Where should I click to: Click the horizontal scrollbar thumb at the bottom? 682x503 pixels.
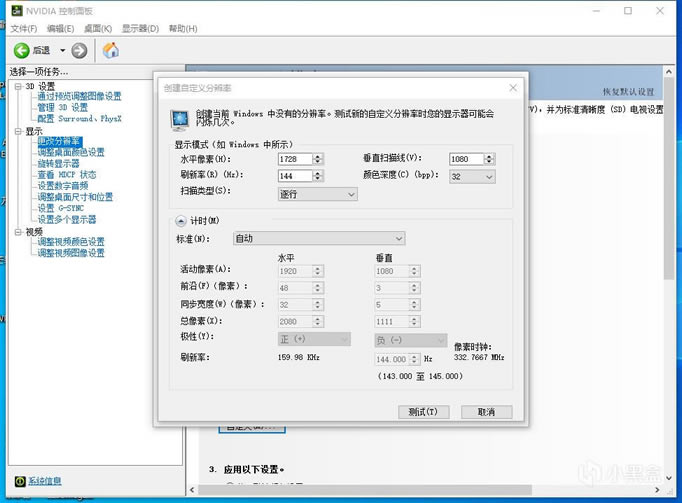pyautogui.click(x=364, y=490)
